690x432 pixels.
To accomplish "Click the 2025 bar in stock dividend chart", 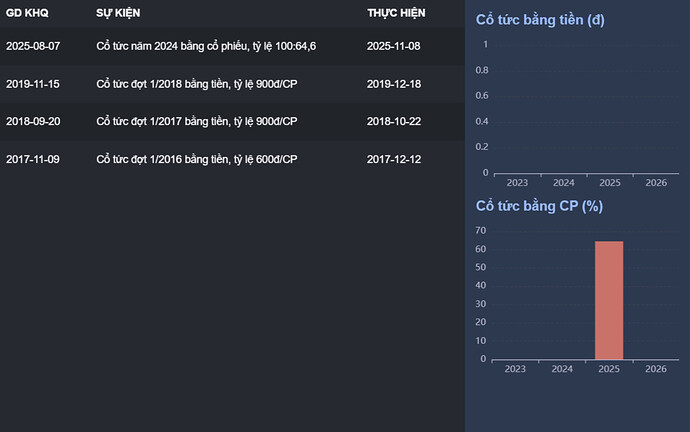I will click(x=609, y=300).
